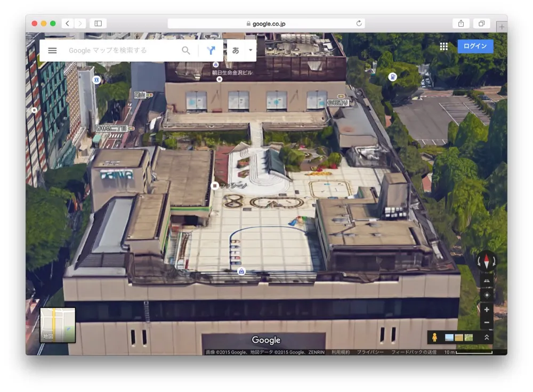Open the hamburger main menu
The width and height of the screenshot is (533, 392).
coord(52,50)
